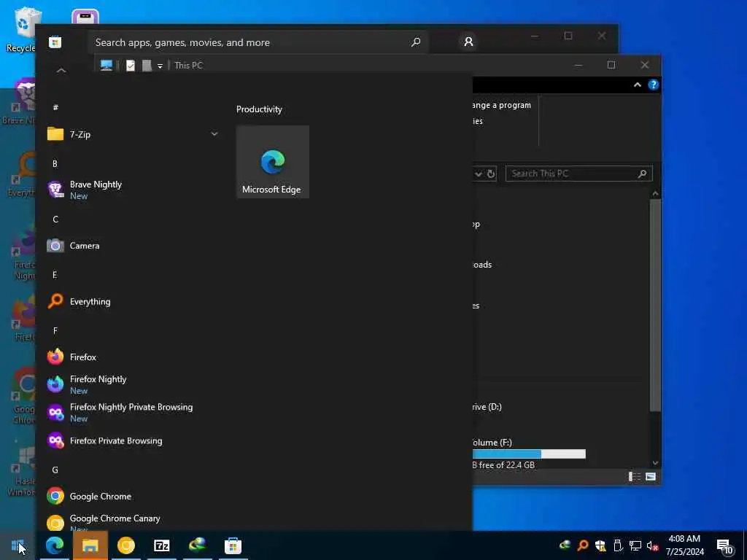Viewport: 747px width, 560px height.
Task: Click the This PC icon in Explorer title bar
Action: (107, 65)
